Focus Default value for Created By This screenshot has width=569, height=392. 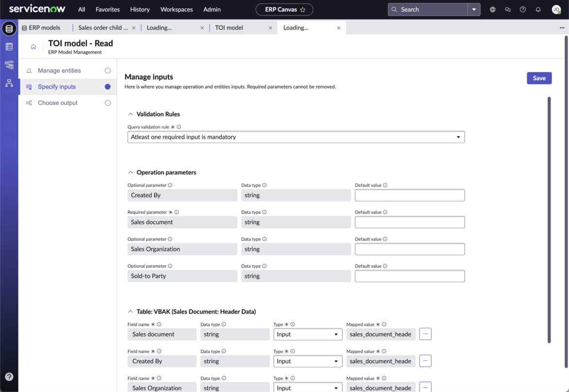coord(409,196)
